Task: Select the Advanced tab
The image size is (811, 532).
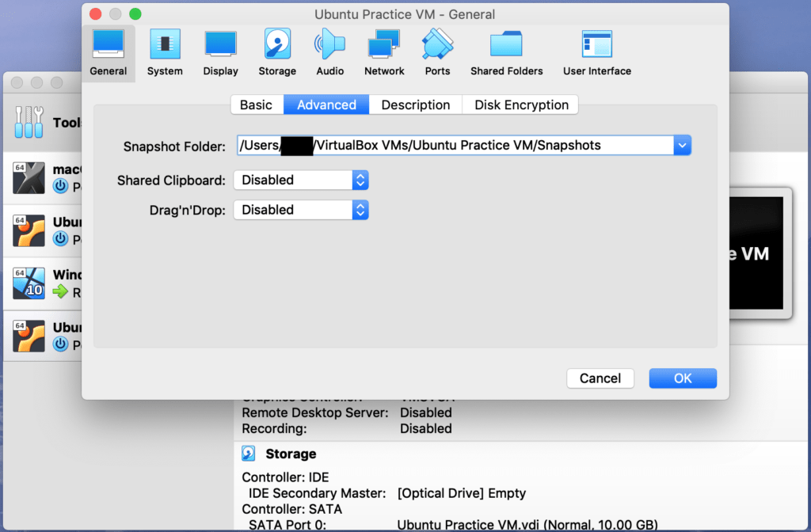Action: [x=326, y=105]
